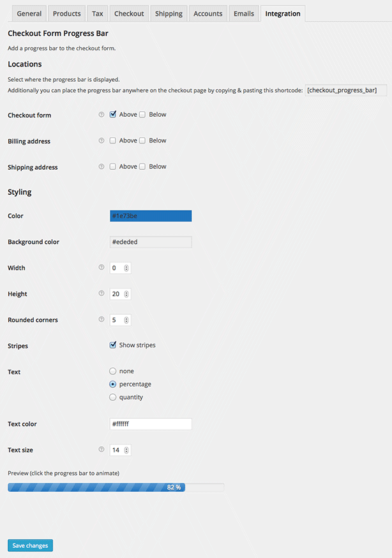Image resolution: width=392 pixels, height=558 pixels.
Task: Click help icon beside Height
Action: tap(101, 294)
